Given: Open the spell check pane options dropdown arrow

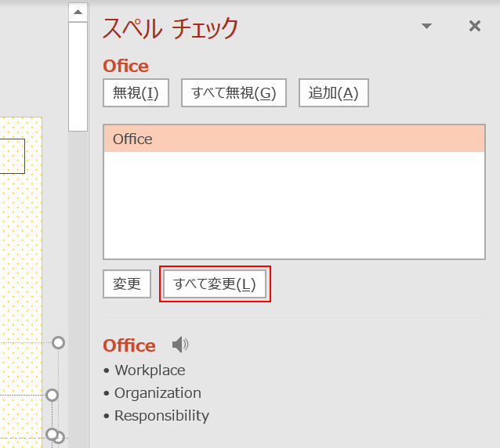Looking at the screenshot, I should tap(426, 26).
